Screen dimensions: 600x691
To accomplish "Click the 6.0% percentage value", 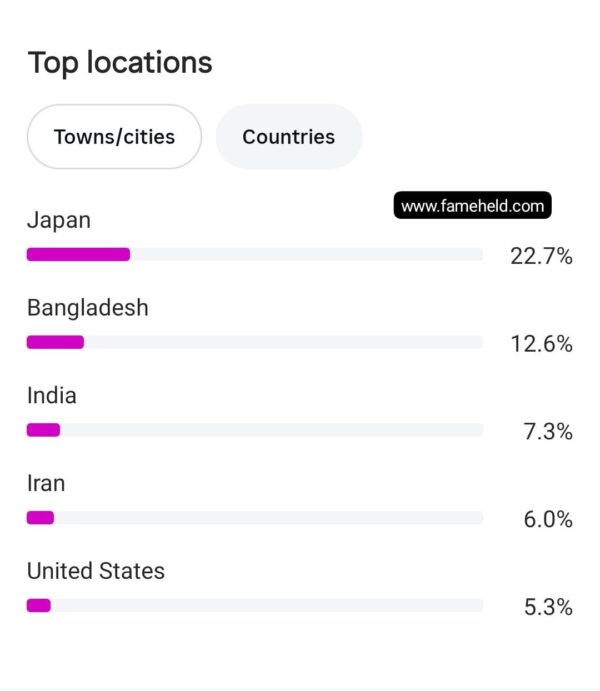I will click(548, 519).
